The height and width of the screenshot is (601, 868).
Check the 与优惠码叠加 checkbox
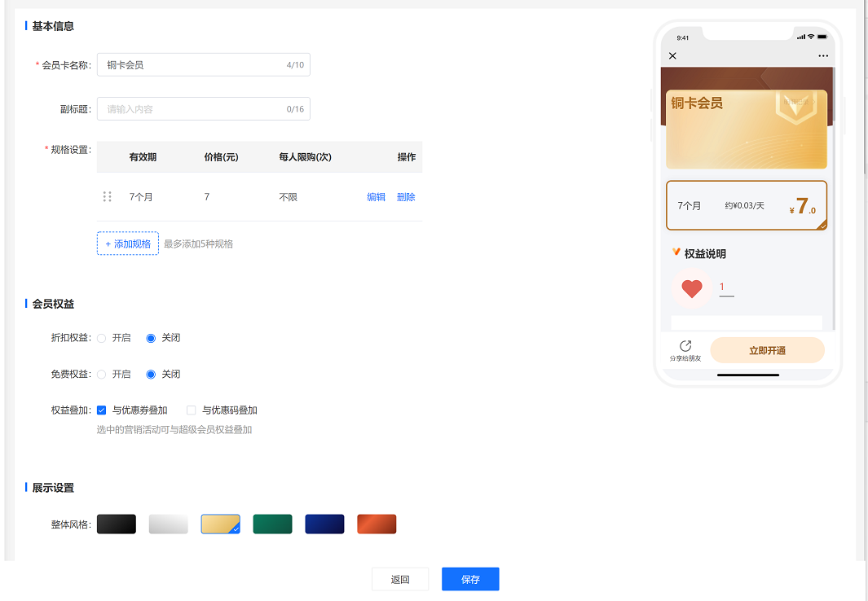[x=191, y=410]
